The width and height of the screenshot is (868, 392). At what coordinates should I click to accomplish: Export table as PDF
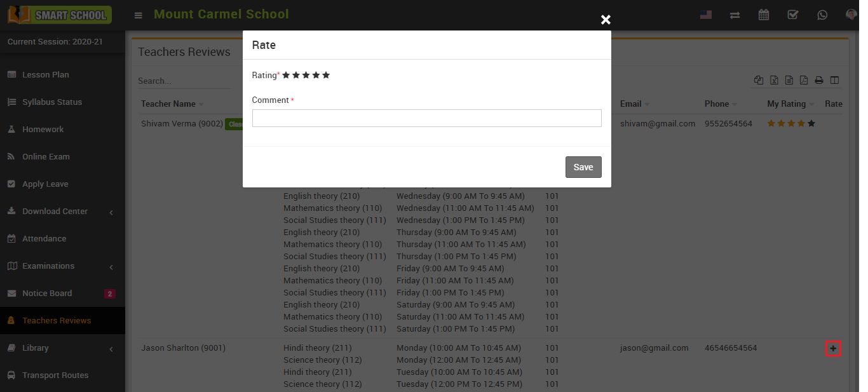804,81
